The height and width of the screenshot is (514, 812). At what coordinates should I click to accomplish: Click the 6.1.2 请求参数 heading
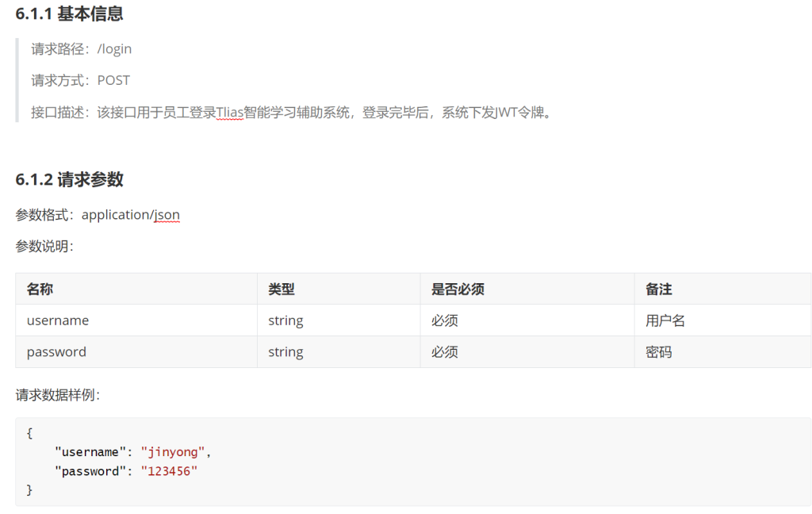click(x=69, y=180)
